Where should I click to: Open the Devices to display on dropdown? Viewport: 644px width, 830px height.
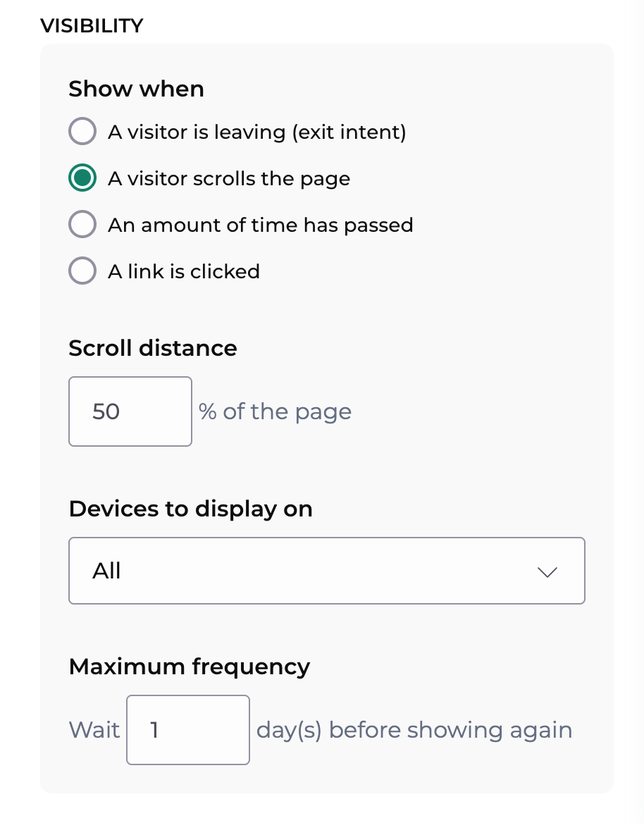pos(327,571)
